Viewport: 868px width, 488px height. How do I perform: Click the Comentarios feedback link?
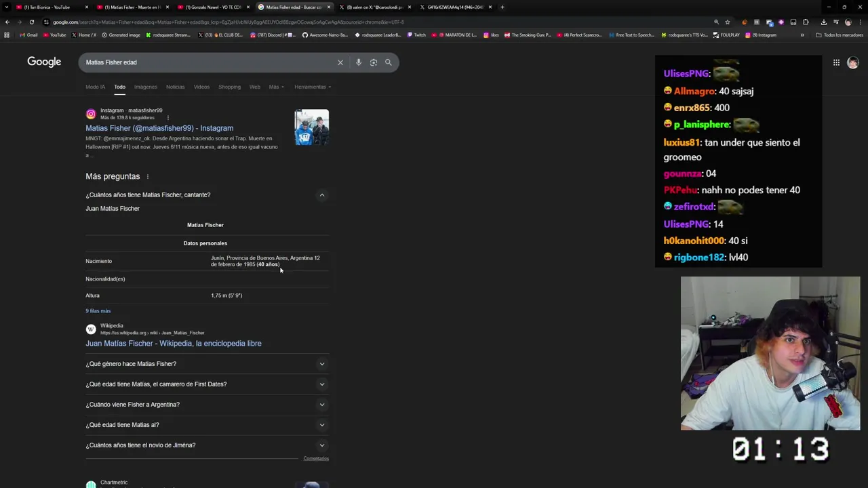316,459
